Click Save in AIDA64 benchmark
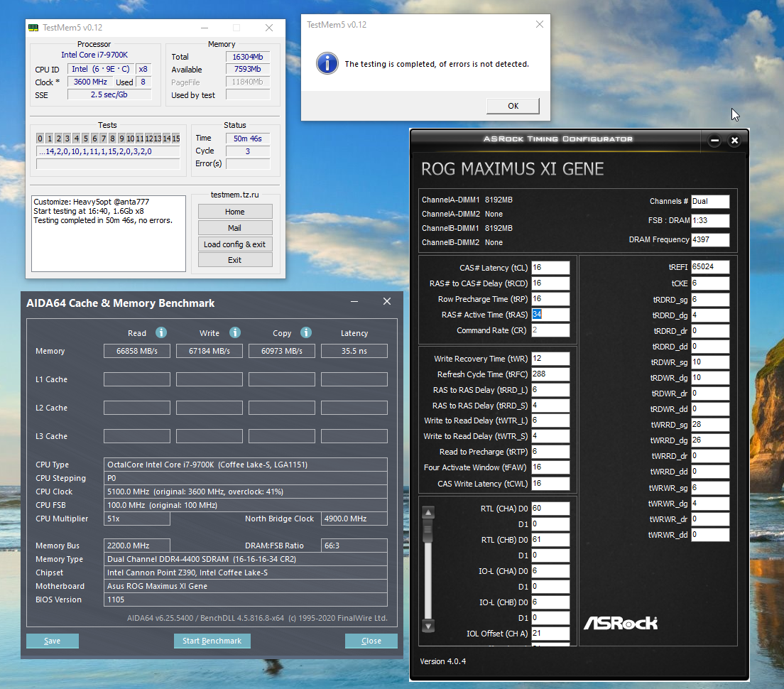This screenshot has height=689, width=784. [x=52, y=641]
